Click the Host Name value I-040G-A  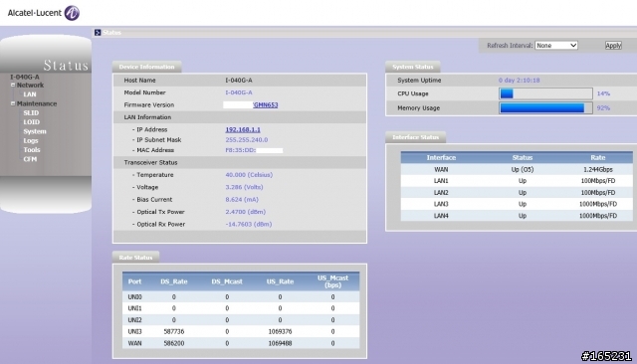pyautogui.click(x=239, y=81)
